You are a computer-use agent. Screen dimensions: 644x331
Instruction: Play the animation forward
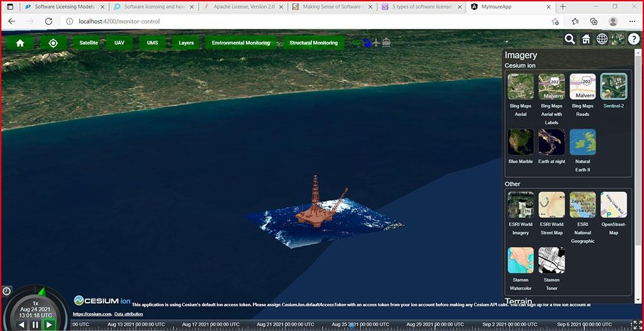pos(49,325)
